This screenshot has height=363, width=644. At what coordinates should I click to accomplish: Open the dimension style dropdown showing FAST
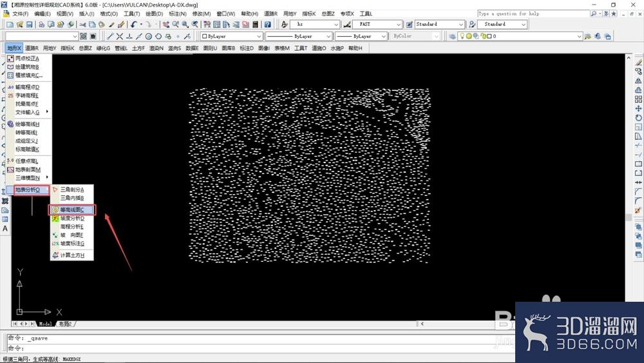[x=377, y=25]
